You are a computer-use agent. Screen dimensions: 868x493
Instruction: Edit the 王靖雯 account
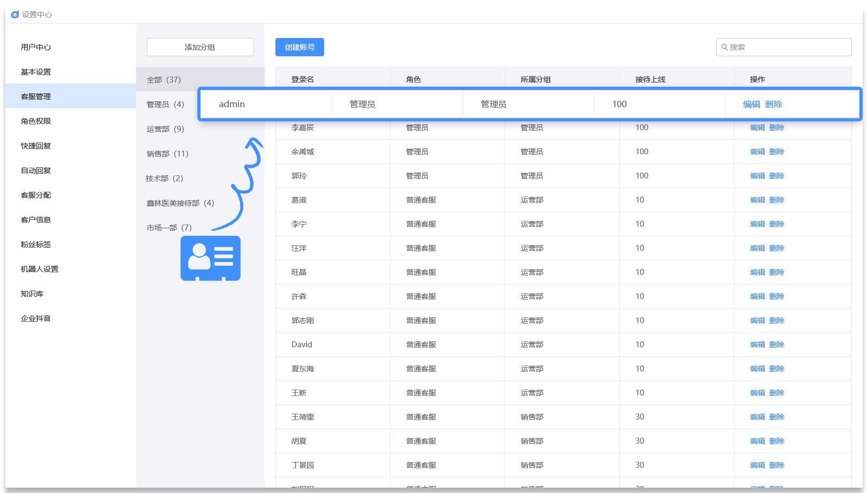(757, 417)
